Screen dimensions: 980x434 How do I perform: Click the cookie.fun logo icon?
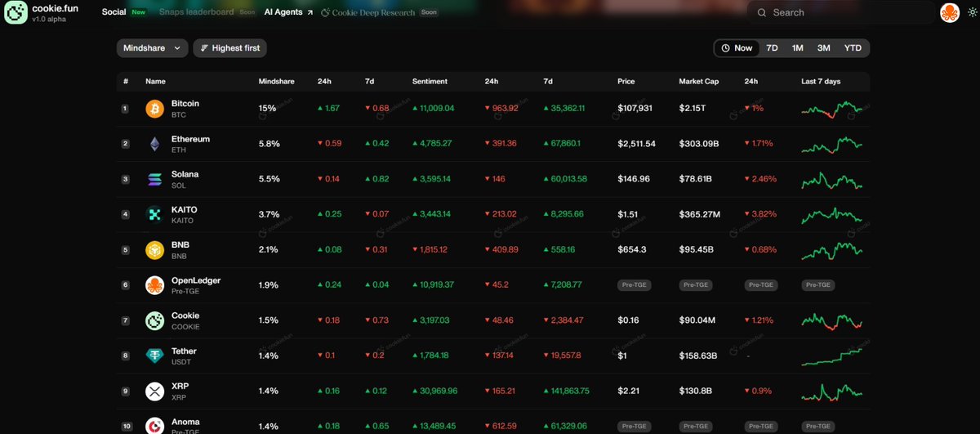16,12
